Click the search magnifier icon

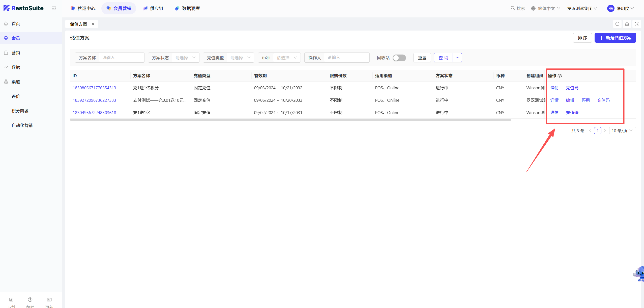513,8
